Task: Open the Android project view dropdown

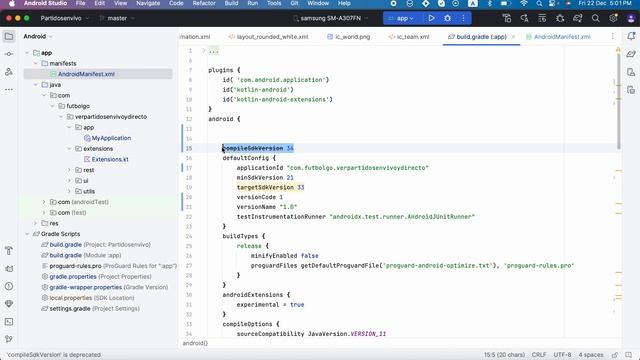Action: (x=38, y=36)
